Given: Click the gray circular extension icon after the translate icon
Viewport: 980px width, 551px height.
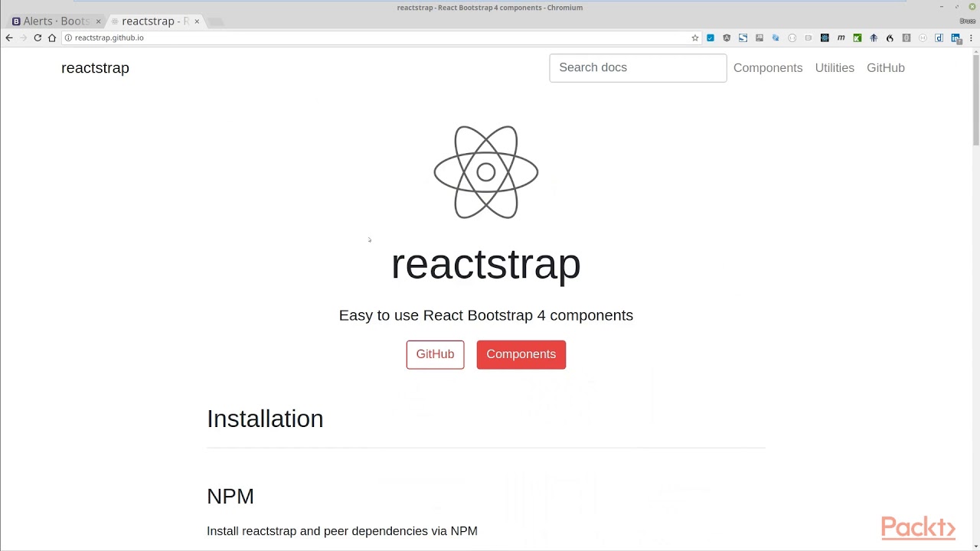Looking at the screenshot, I should coord(792,37).
